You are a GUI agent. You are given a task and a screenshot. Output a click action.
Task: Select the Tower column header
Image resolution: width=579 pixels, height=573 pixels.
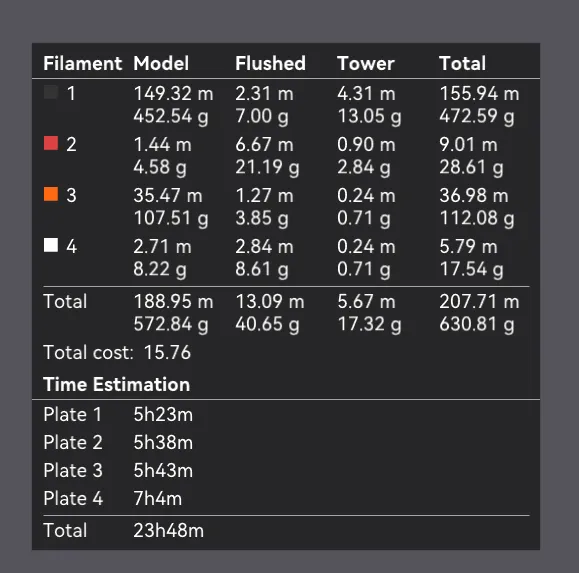366,63
